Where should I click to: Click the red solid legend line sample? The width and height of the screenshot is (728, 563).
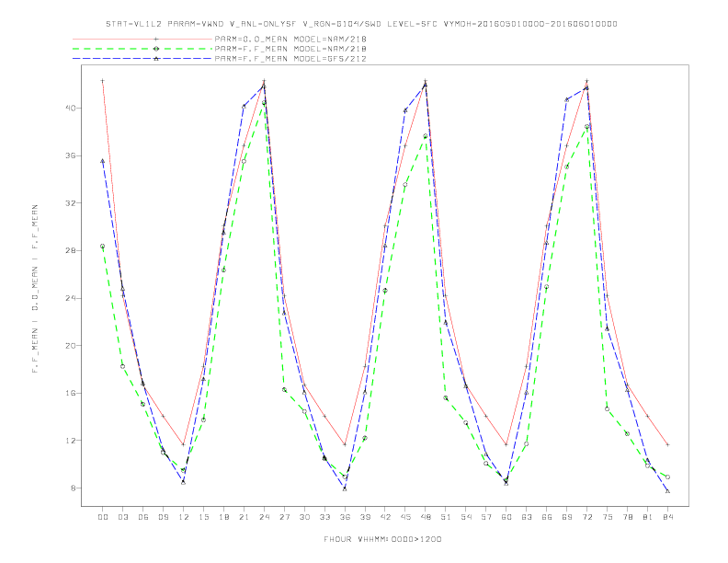pyautogui.click(x=142, y=39)
